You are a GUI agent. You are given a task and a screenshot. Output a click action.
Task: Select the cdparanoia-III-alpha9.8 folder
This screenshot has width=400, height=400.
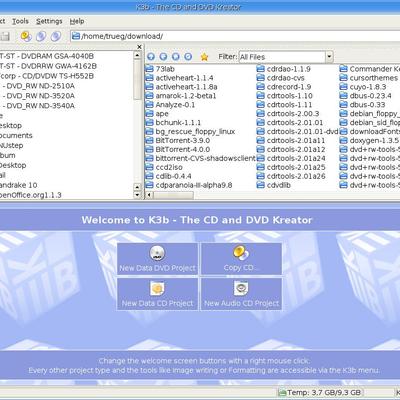(x=189, y=185)
